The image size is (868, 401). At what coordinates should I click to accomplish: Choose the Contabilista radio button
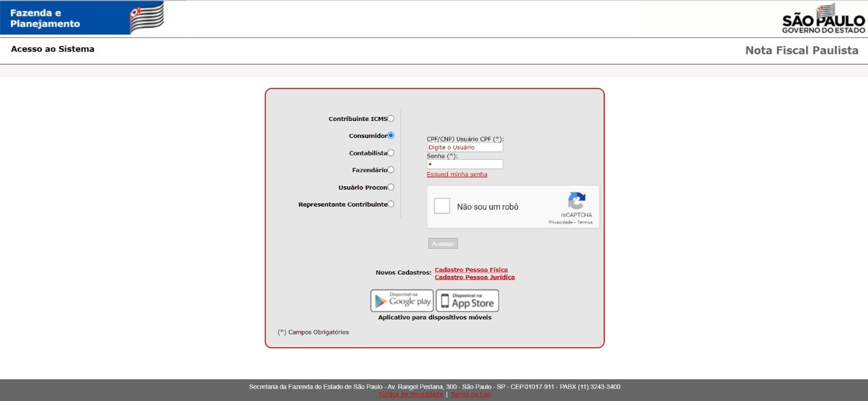coord(391,153)
